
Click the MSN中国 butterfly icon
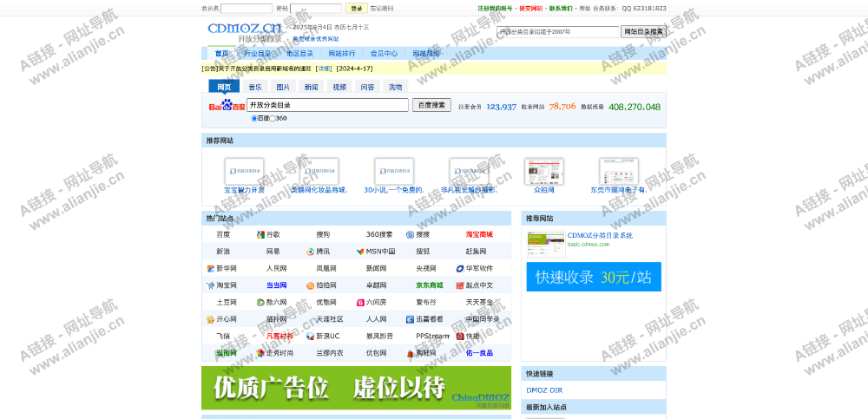(x=360, y=252)
